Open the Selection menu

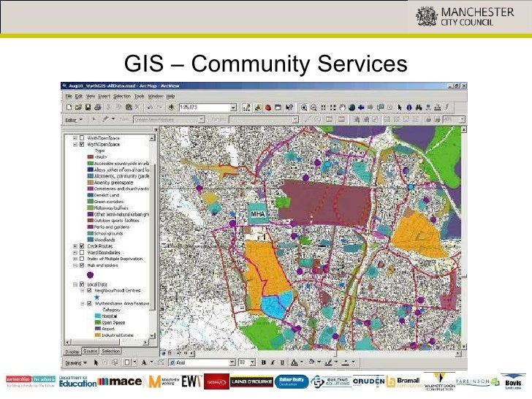click(x=122, y=96)
